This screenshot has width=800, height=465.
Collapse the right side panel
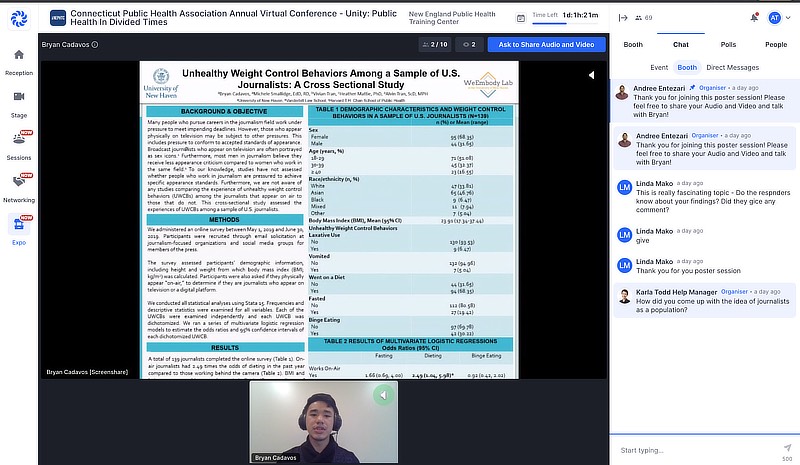pos(623,18)
